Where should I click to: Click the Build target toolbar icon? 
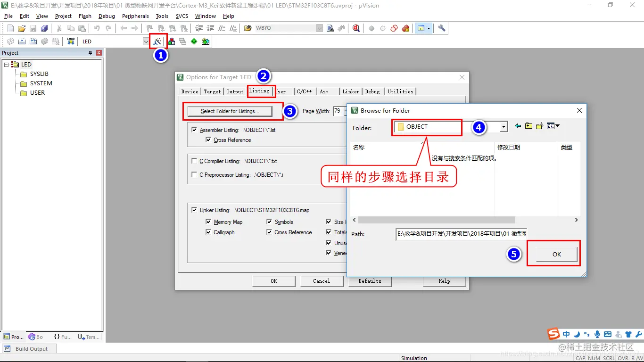point(22,41)
